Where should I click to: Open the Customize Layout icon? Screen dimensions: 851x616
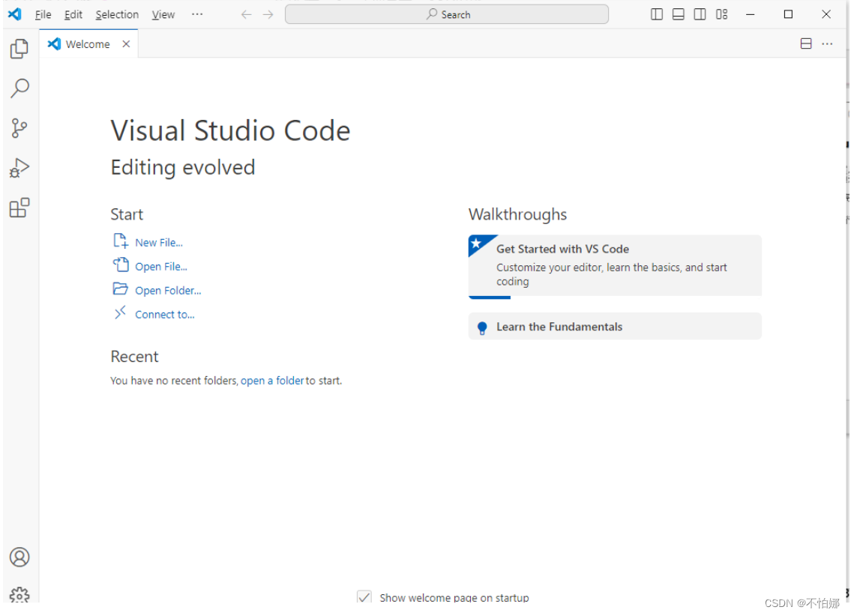pos(722,15)
